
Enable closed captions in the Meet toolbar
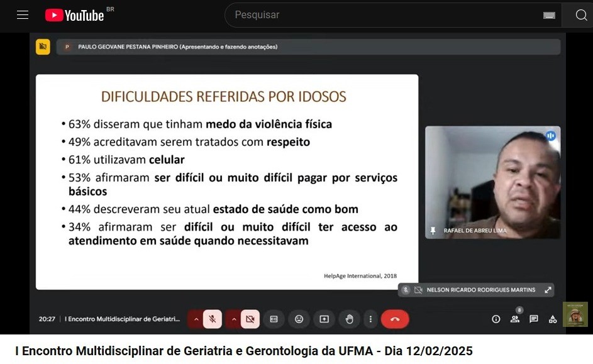(274, 319)
